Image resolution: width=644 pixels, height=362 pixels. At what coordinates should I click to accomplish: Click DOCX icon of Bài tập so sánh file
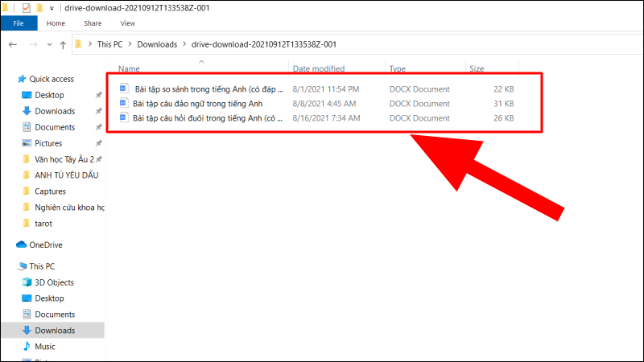tap(124, 88)
